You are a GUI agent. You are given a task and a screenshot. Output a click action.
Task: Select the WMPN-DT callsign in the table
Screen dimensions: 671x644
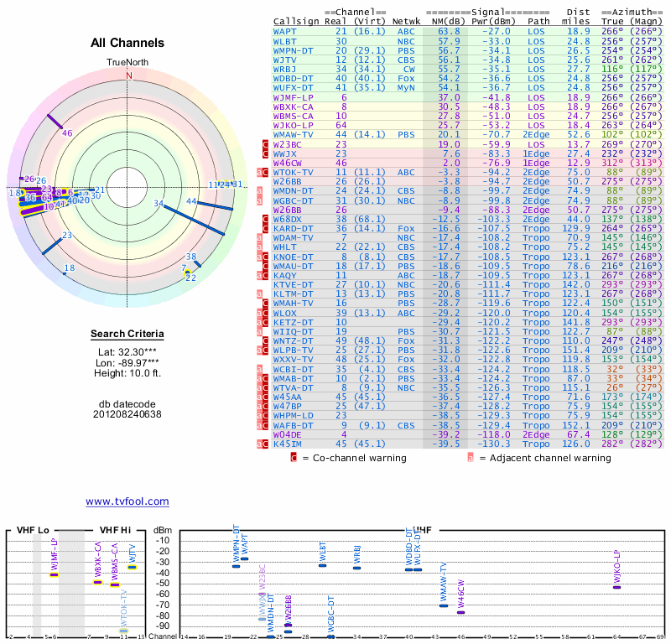[x=293, y=51]
